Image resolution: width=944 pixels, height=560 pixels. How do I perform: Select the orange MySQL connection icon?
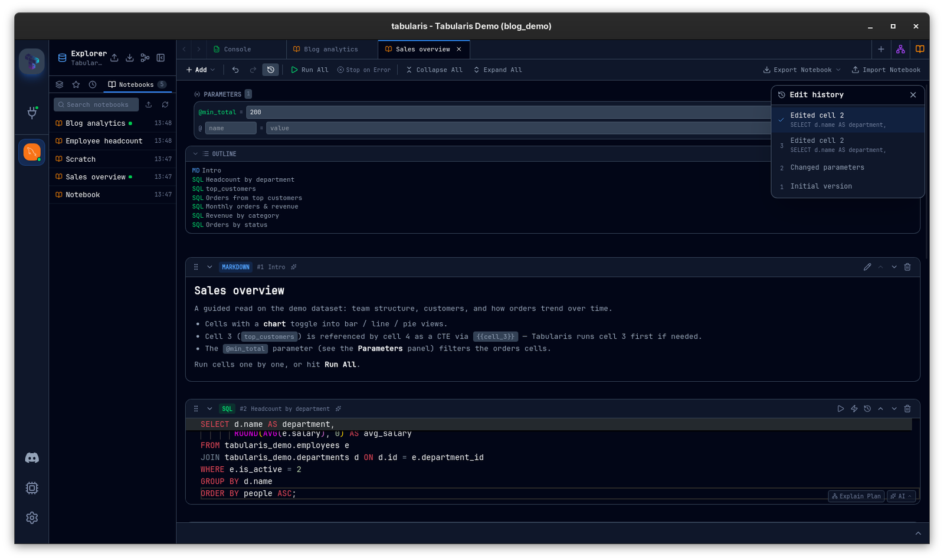[32, 152]
